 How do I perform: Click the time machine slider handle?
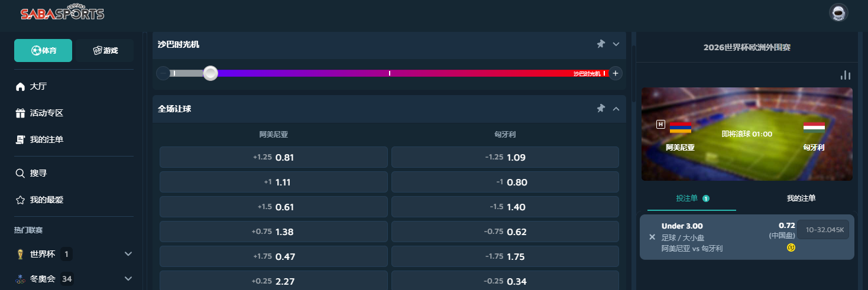tap(210, 73)
